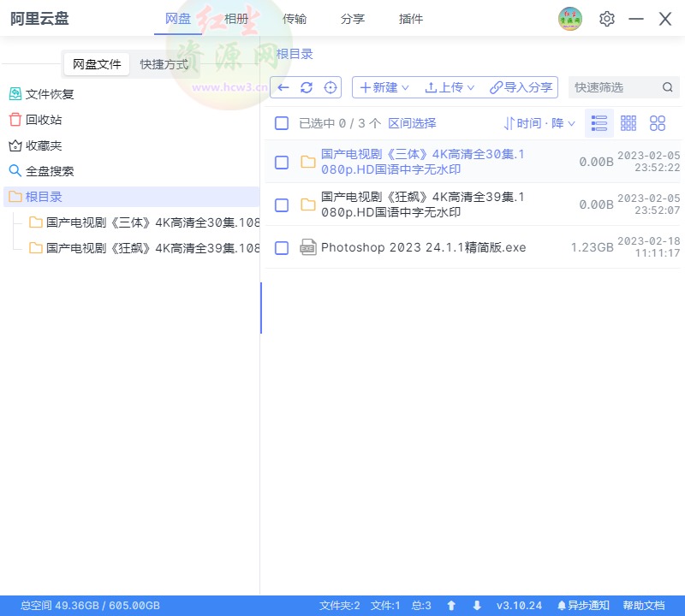
Task: Click the 收藏夹 crown icon
Action: point(15,145)
